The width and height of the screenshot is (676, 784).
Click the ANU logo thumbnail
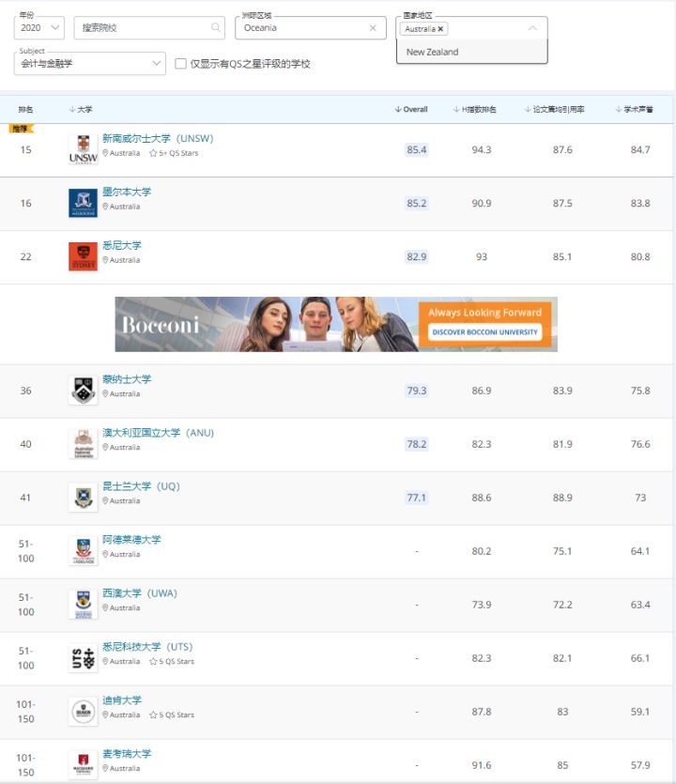83,443
